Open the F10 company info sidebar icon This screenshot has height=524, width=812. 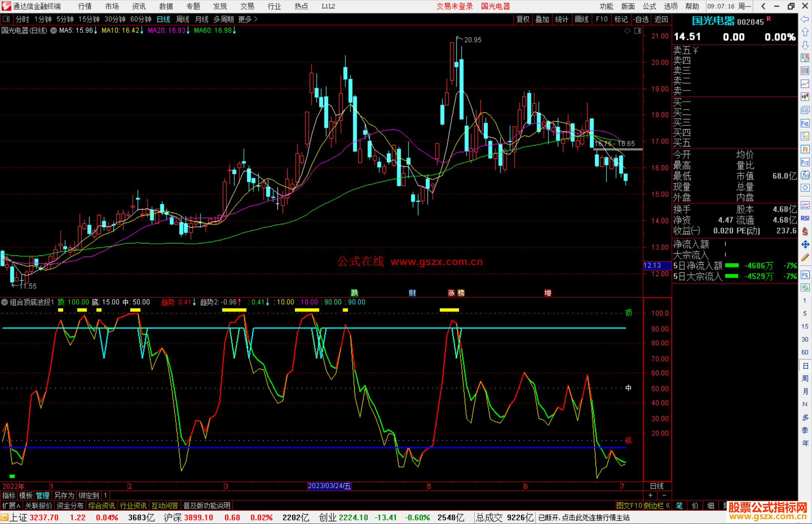tap(805, 123)
